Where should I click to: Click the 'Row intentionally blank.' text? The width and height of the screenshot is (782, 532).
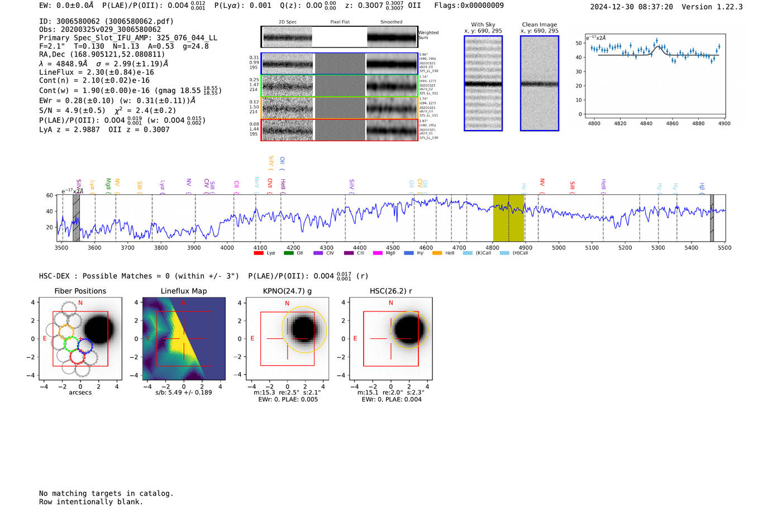[91, 502]
